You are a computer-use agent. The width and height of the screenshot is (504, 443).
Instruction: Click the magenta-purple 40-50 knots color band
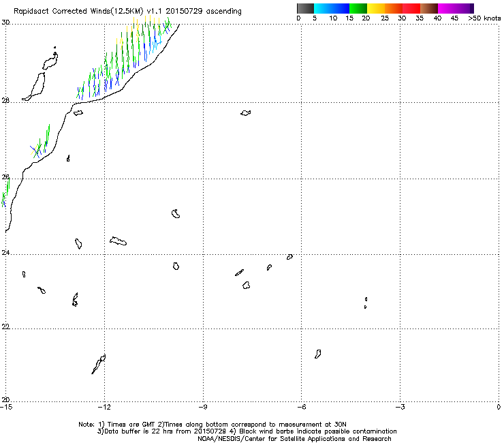456,8
